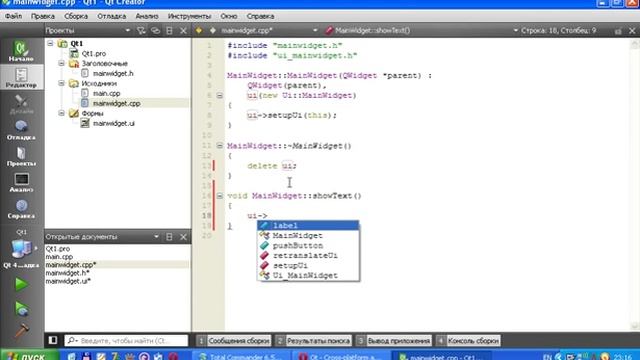
Task: Choose Ui_MainWidget from the autocomplete list
Action: pos(308,276)
